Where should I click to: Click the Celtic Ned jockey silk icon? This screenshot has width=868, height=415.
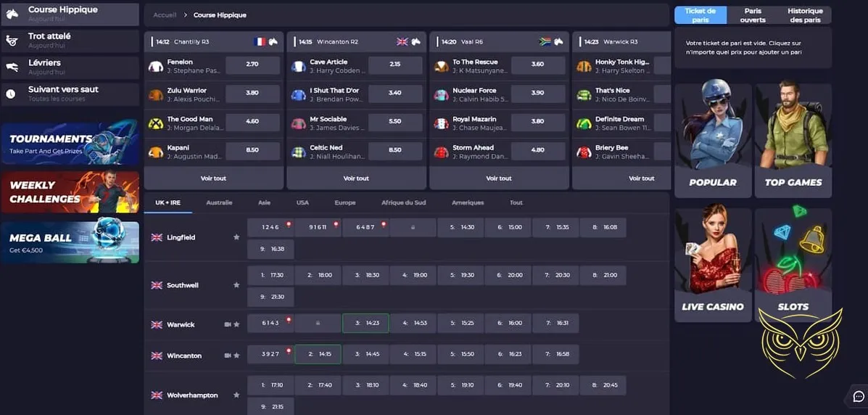point(298,152)
